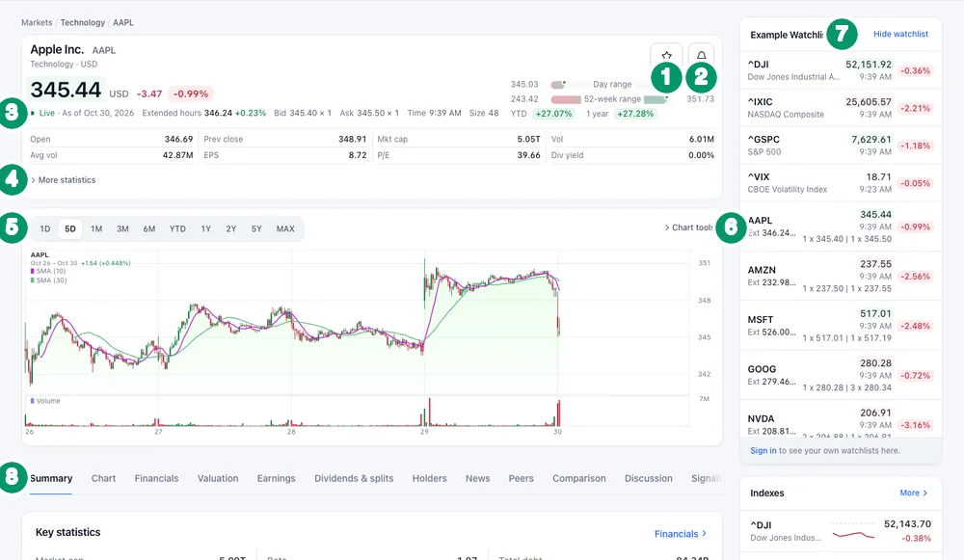
Task: Click Hide watchlist link
Action: coord(900,34)
